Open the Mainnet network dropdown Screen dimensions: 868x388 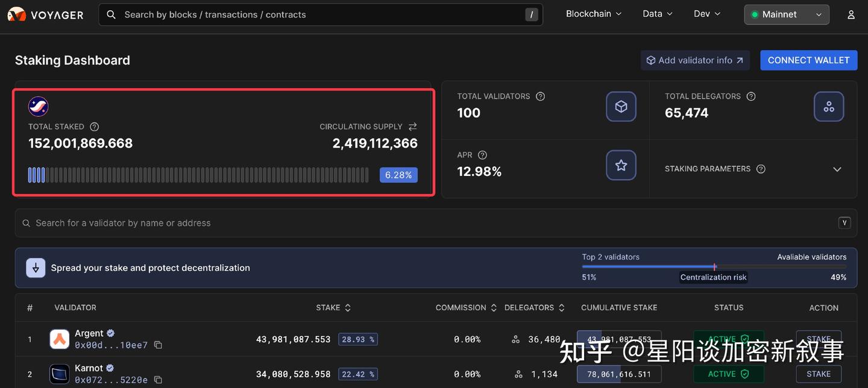click(x=787, y=14)
